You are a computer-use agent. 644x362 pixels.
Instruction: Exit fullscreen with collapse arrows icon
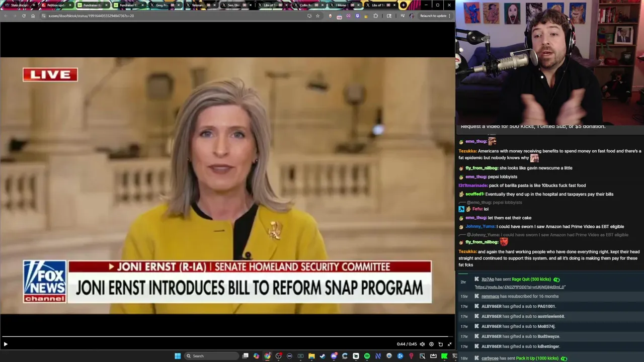[x=449, y=344]
